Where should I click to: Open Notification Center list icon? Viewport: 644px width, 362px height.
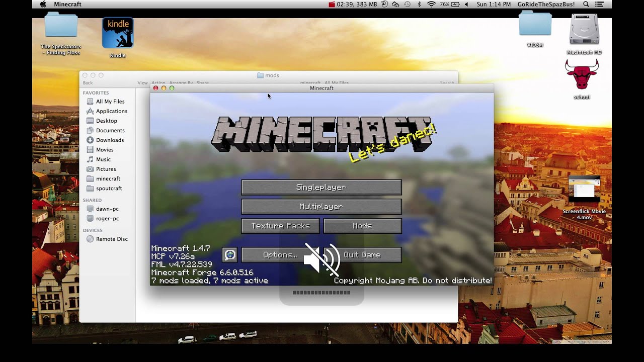[x=600, y=4]
